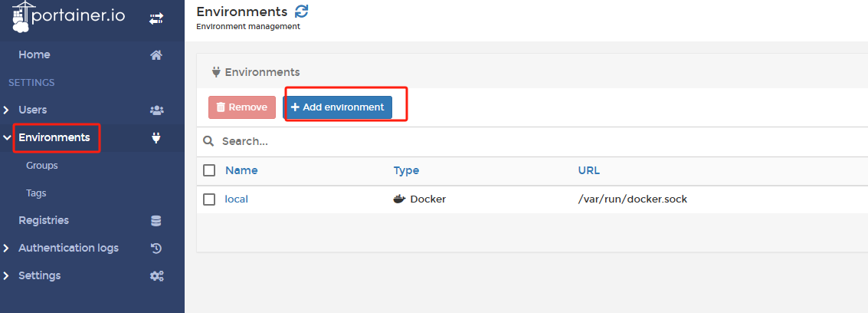This screenshot has height=313, width=868.
Task: Click the Users group icon in sidebar
Action: coord(156,110)
